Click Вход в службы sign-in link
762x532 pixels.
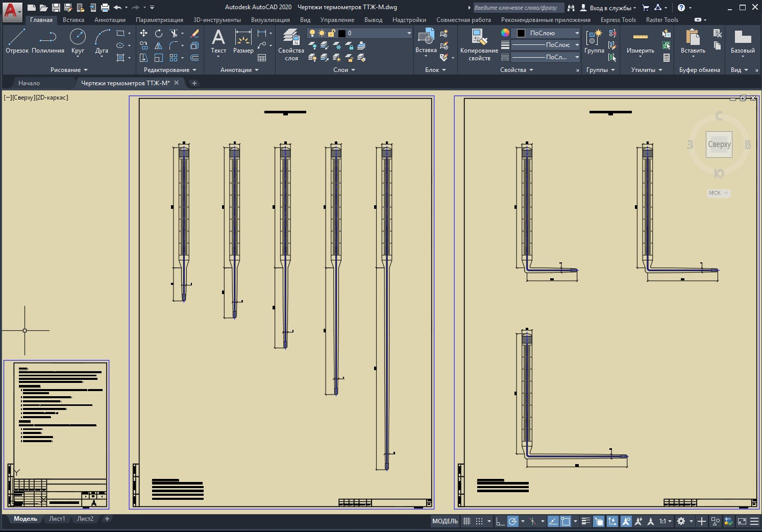click(x=609, y=8)
